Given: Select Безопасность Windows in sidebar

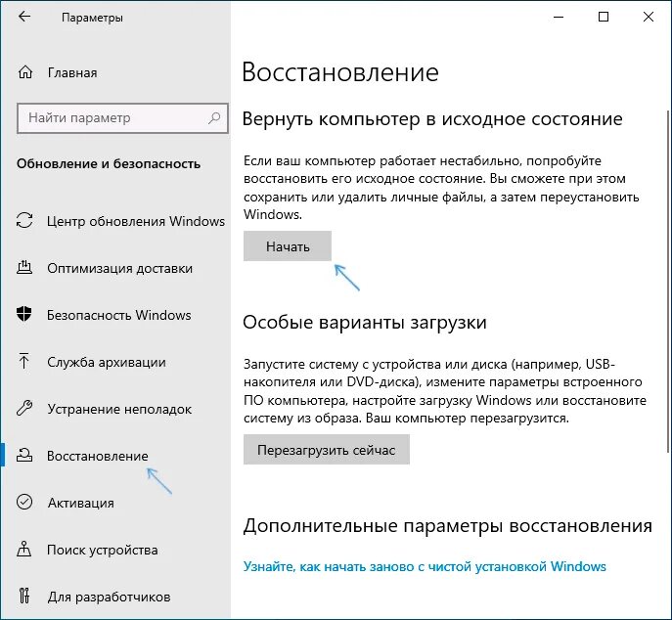Looking at the screenshot, I should point(118,315).
